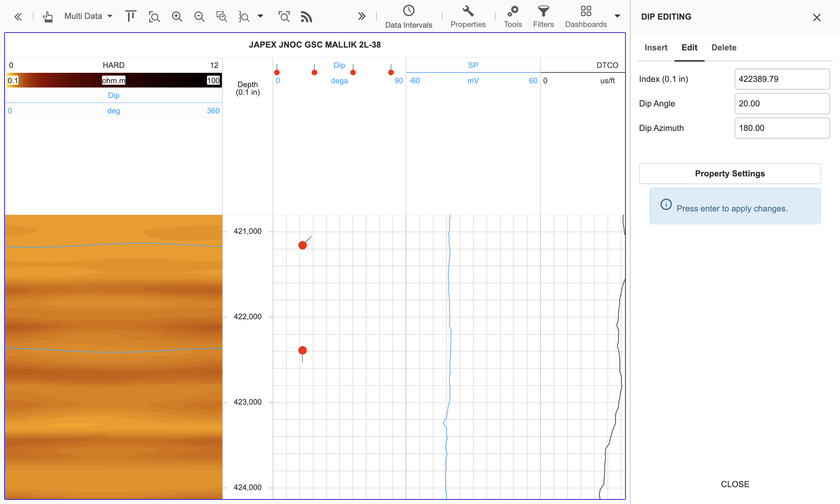Close the Dip Editing panel with X

pos(817,17)
